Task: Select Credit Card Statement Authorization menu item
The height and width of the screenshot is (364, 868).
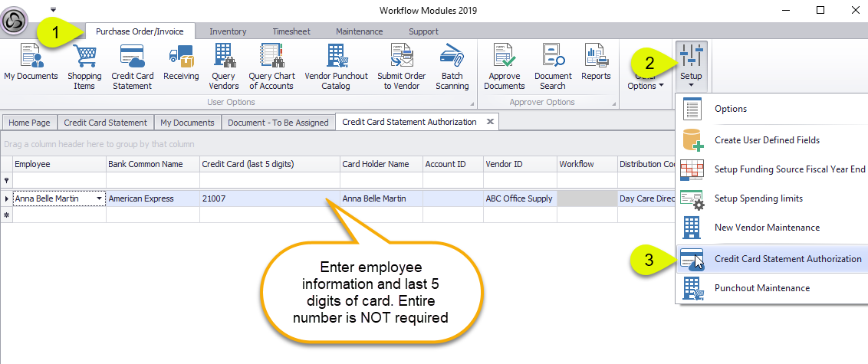Action: pos(787,259)
